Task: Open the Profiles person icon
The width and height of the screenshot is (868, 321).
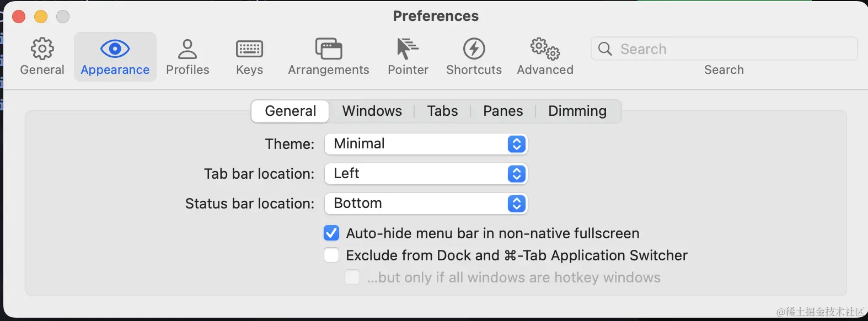Action: (x=187, y=49)
